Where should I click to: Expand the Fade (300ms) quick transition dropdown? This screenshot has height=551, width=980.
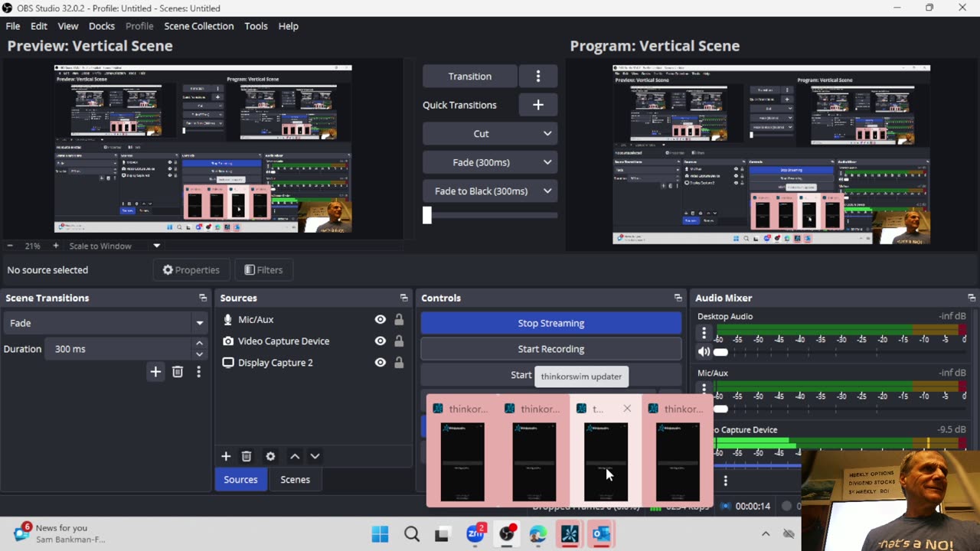pos(547,162)
